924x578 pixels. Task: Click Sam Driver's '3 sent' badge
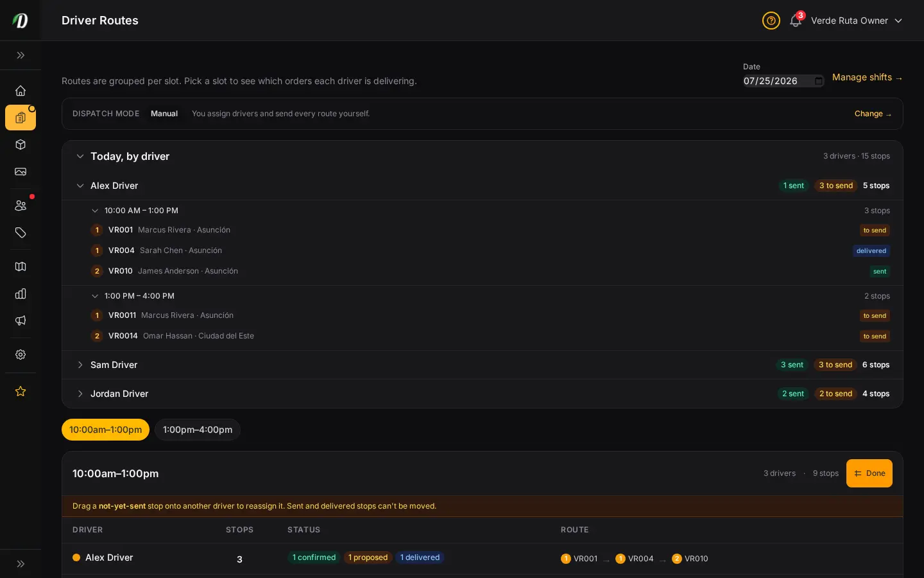pyautogui.click(x=792, y=365)
